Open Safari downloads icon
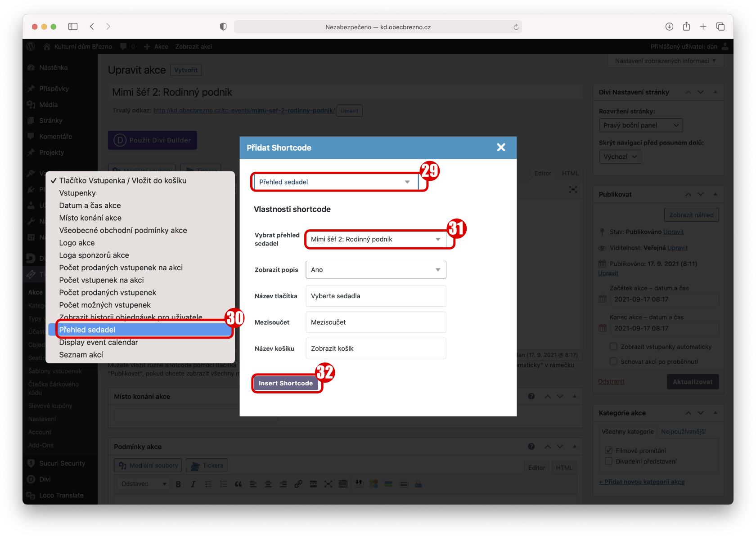The image size is (756, 536). 669,27
